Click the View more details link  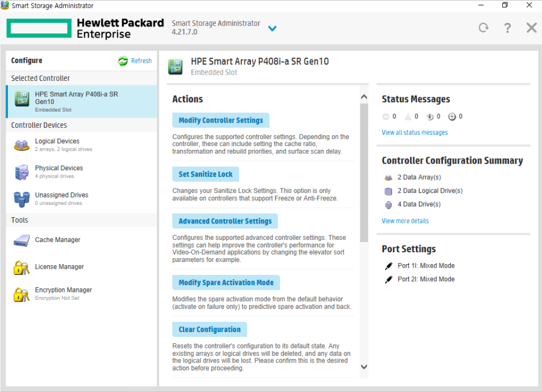tap(405, 221)
